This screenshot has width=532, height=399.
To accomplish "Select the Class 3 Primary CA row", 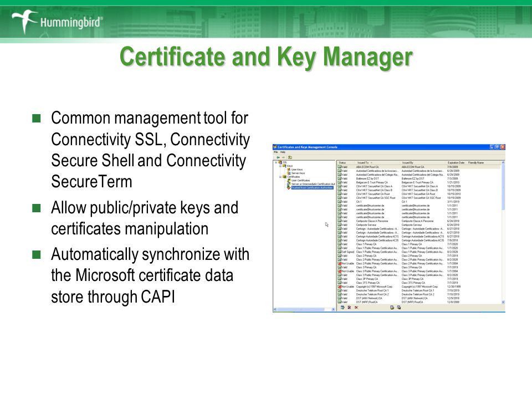I will click(x=419, y=267).
